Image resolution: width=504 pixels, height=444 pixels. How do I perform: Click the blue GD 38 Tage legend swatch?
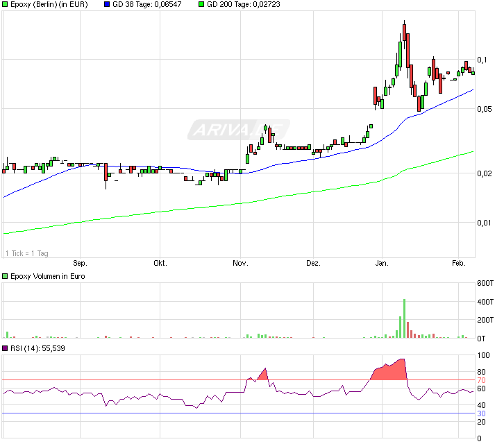pos(107,4)
